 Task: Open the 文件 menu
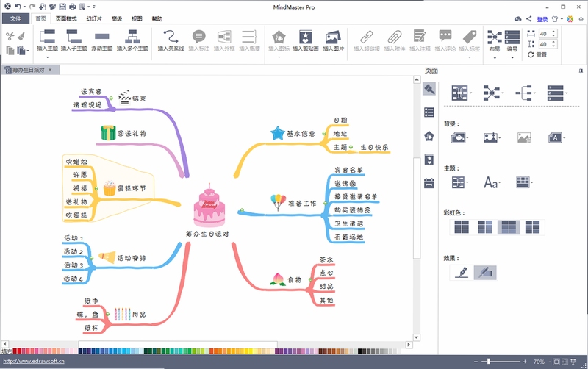[15, 18]
